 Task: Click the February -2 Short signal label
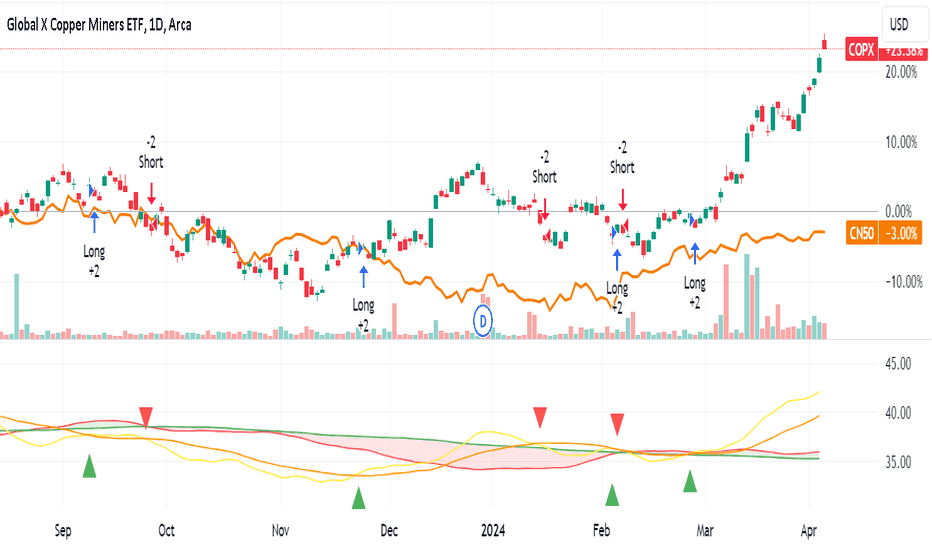pos(622,158)
